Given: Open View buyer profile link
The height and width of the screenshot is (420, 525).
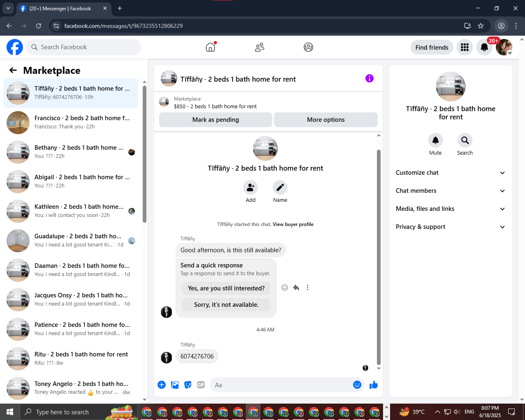Looking at the screenshot, I should pyautogui.click(x=293, y=224).
